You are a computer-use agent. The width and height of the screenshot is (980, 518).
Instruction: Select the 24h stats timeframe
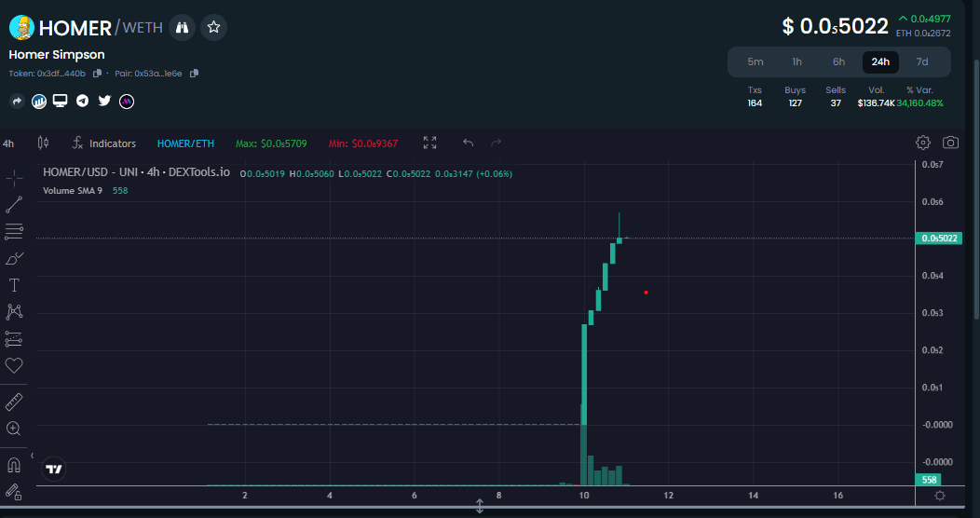[x=880, y=61]
